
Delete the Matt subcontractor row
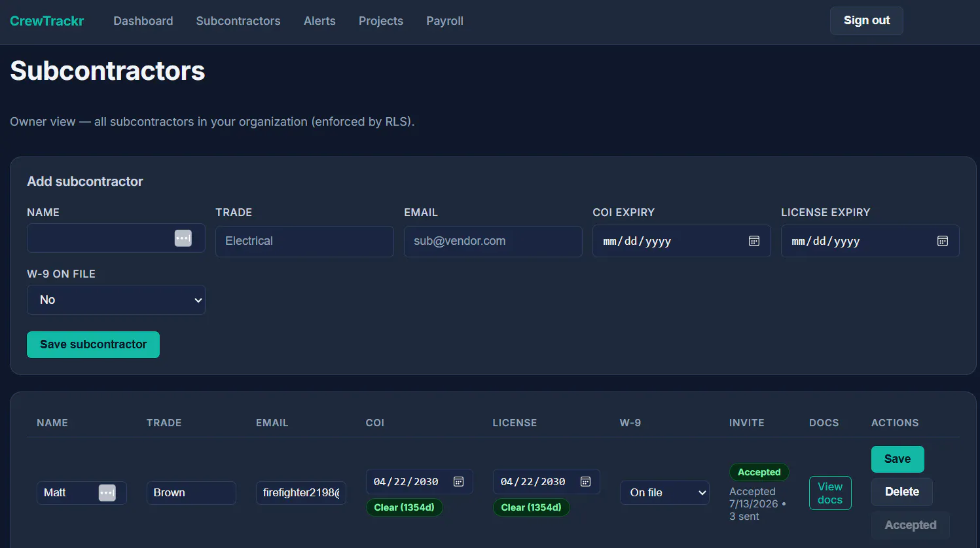(902, 492)
